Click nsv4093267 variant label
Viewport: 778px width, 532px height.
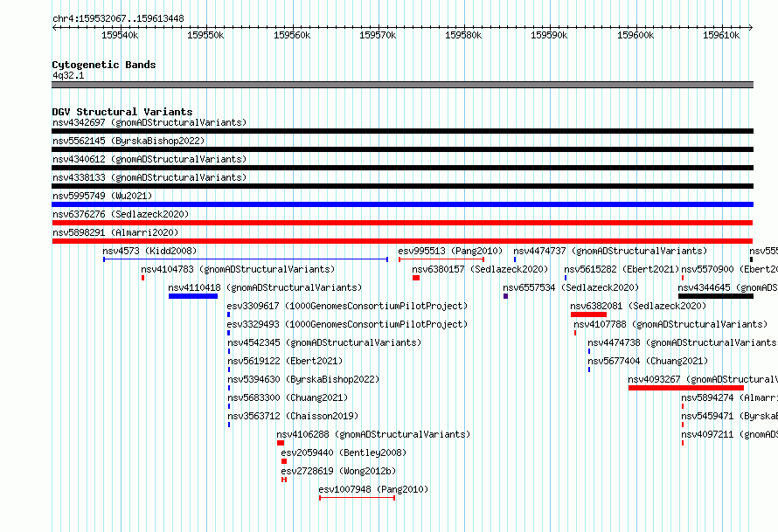(703, 379)
